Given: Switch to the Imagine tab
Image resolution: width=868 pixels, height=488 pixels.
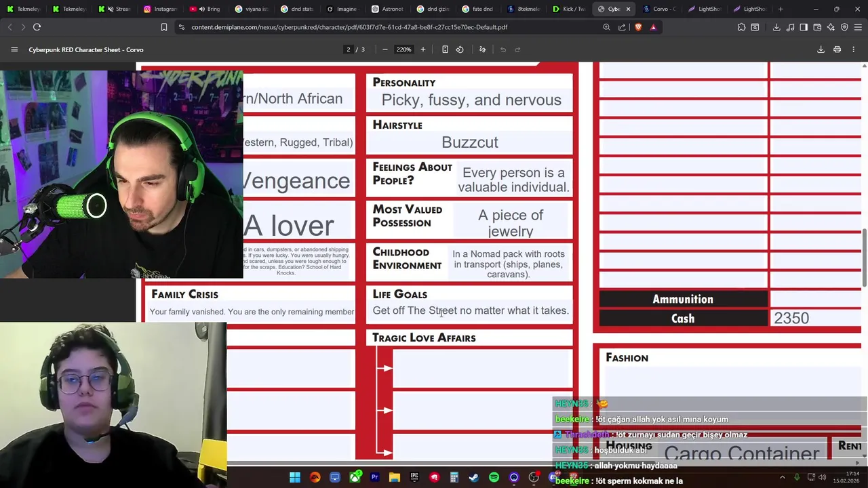Looking at the screenshot, I should click(342, 9).
